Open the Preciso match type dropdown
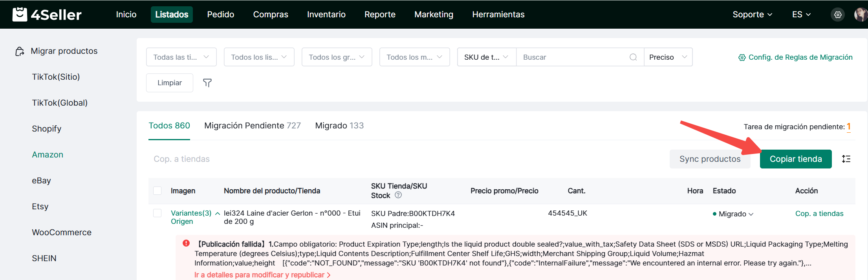 [668, 57]
